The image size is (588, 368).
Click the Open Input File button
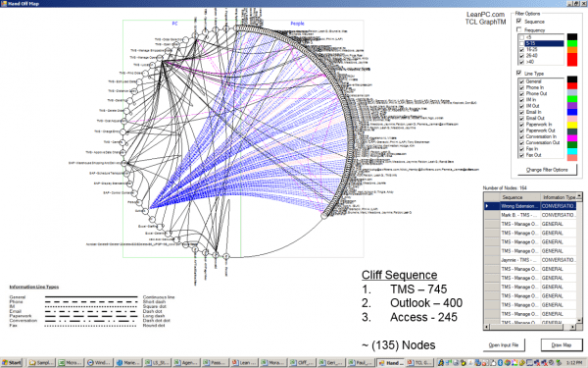tap(504, 345)
